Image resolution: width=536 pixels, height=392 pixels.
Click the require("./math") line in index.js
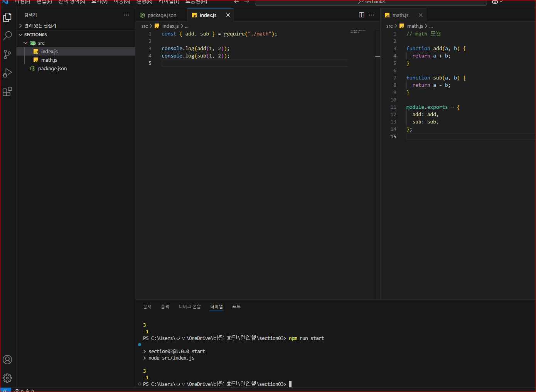(219, 34)
